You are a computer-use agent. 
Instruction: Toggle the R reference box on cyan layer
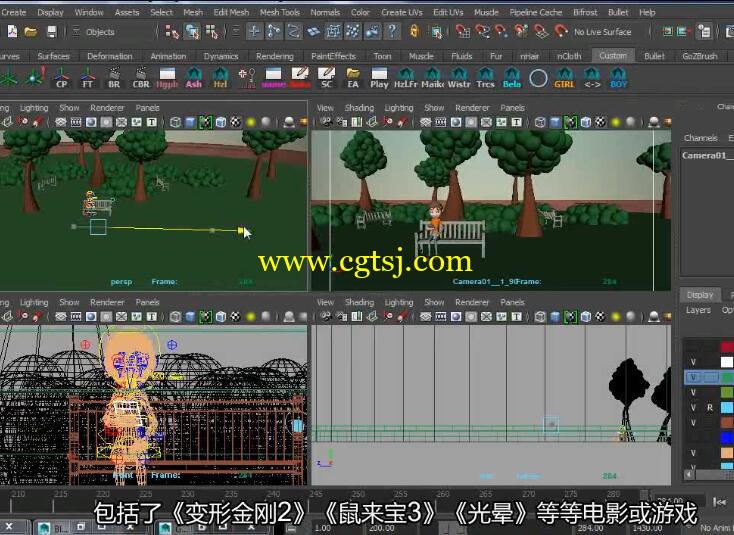[x=710, y=407]
